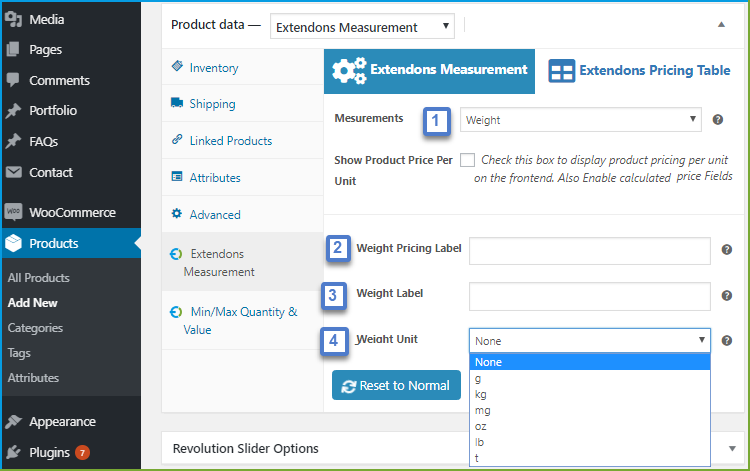Click the WooCommerce logo icon
The width and height of the screenshot is (750, 471).
point(13,212)
